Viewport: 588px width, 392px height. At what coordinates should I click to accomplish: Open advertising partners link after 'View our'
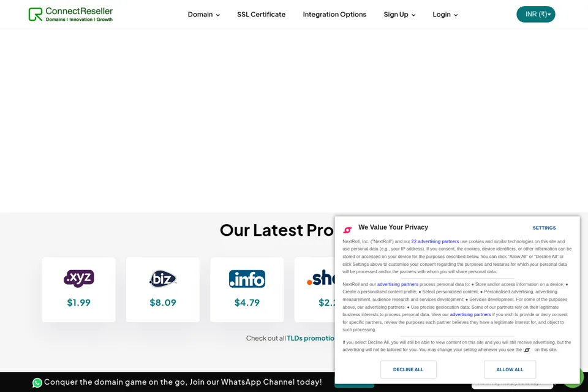pyautogui.click(x=470, y=314)
